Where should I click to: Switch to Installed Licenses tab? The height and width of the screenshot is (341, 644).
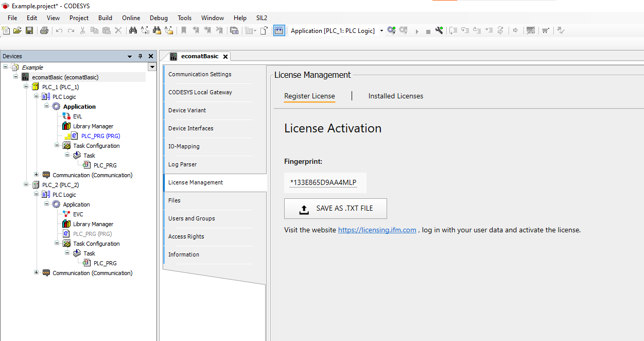click(x=395, y=96)
